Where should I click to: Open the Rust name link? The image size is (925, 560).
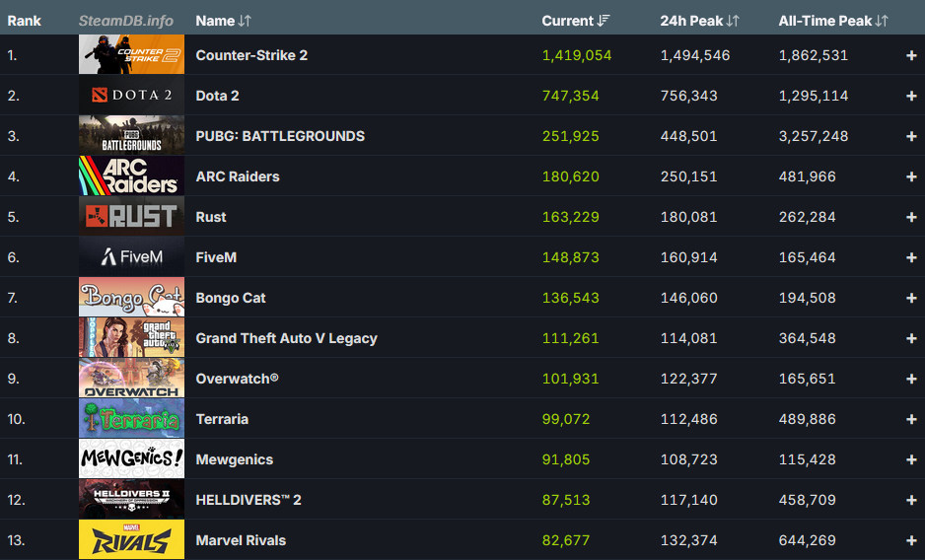[211, 217]
